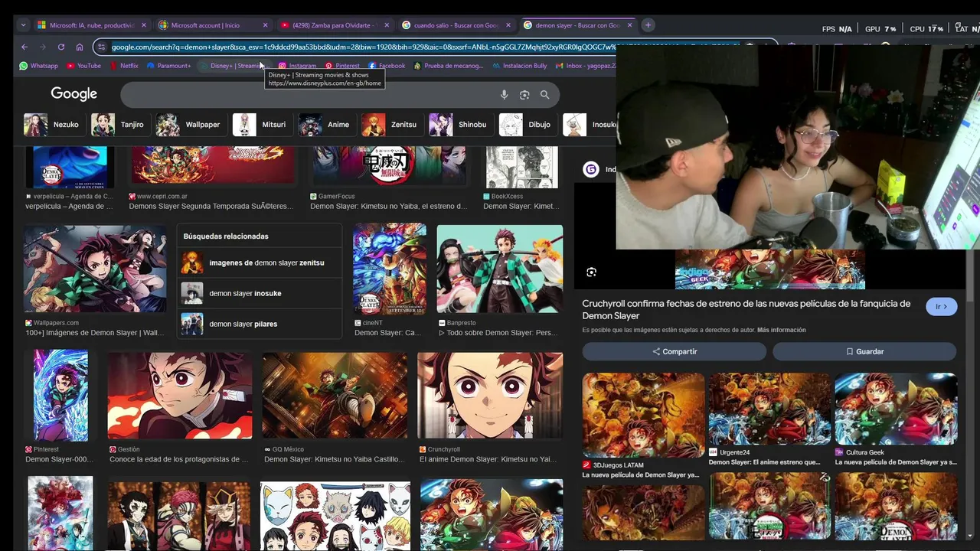Open the Pinterest Demon Slayer-000 image
This screenshot has height=551, width=980.
60,395
